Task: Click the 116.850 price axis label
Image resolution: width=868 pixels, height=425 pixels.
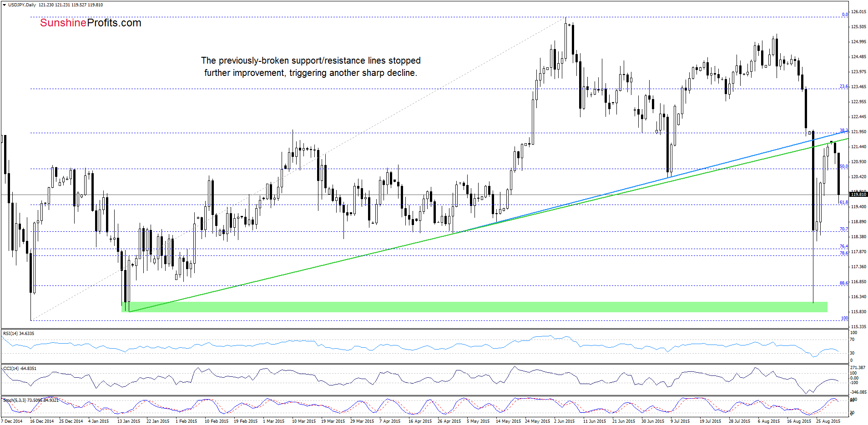Action: 858,282
